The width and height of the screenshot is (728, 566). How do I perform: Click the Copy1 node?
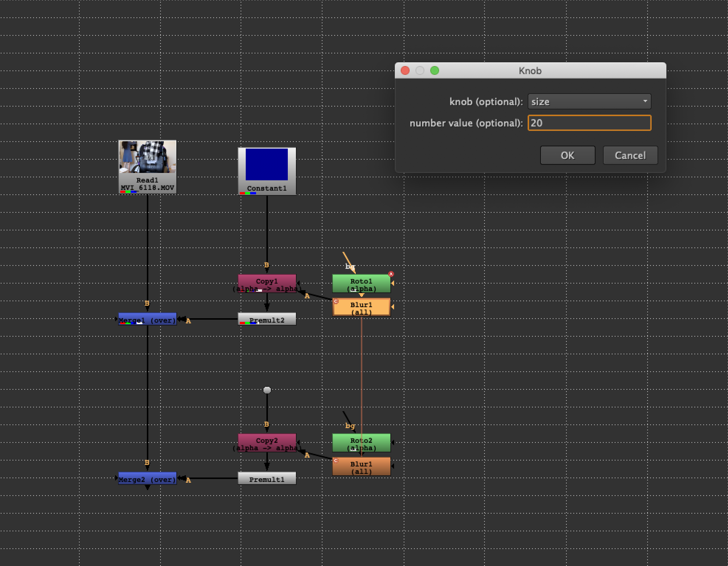267,283
